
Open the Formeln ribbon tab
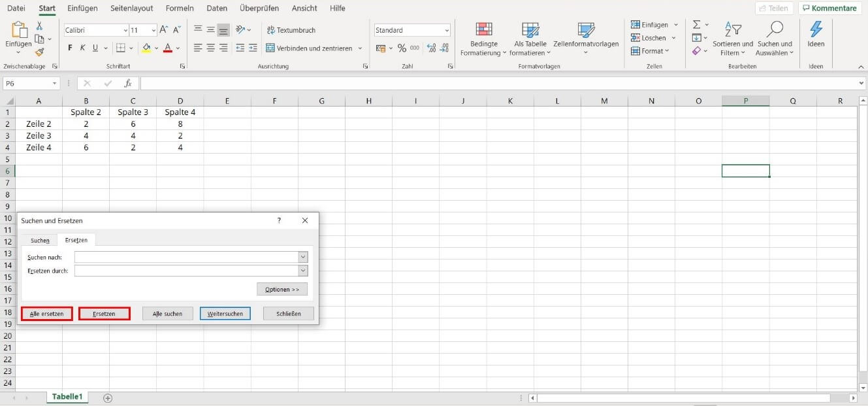point(180,8)
